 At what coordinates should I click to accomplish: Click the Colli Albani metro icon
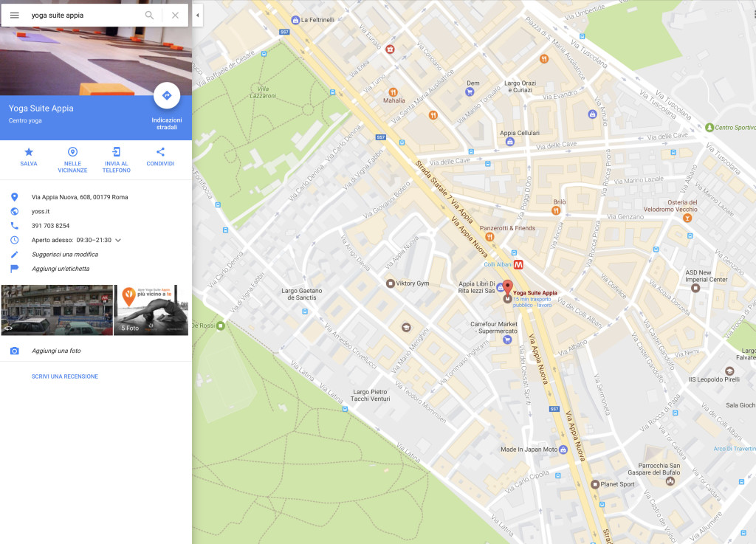[519, 264]
